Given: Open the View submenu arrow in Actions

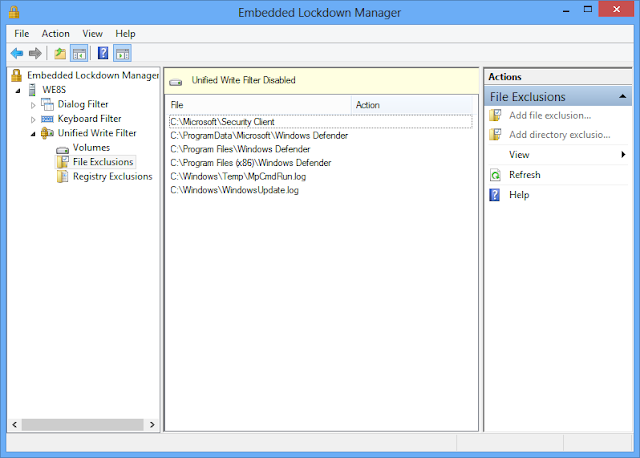Looking at the screenshot, I should click(623, 154).
